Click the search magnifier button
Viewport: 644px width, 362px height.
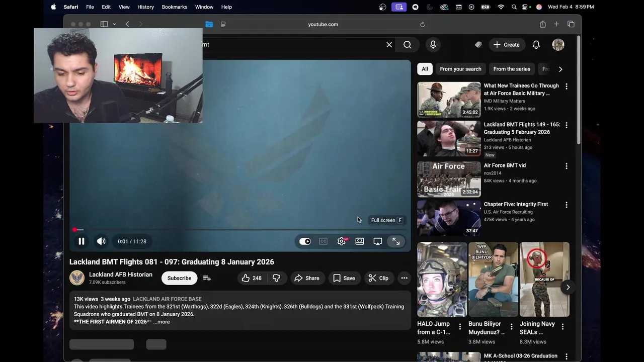(407, 45)
